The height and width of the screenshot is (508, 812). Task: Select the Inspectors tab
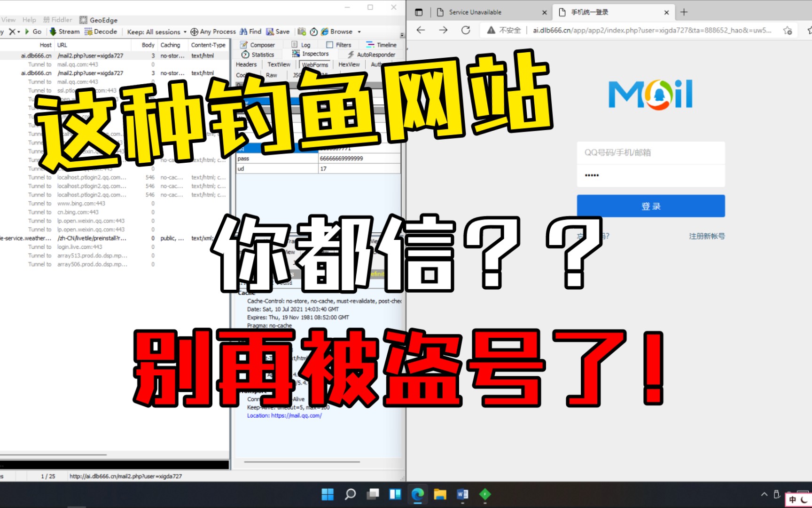(311, 54)
